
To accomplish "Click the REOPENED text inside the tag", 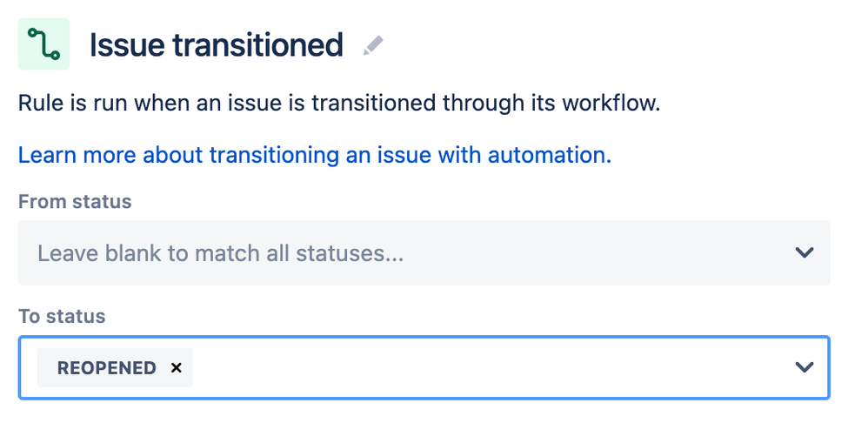I will pyautogui.click(x=106, y=368).
